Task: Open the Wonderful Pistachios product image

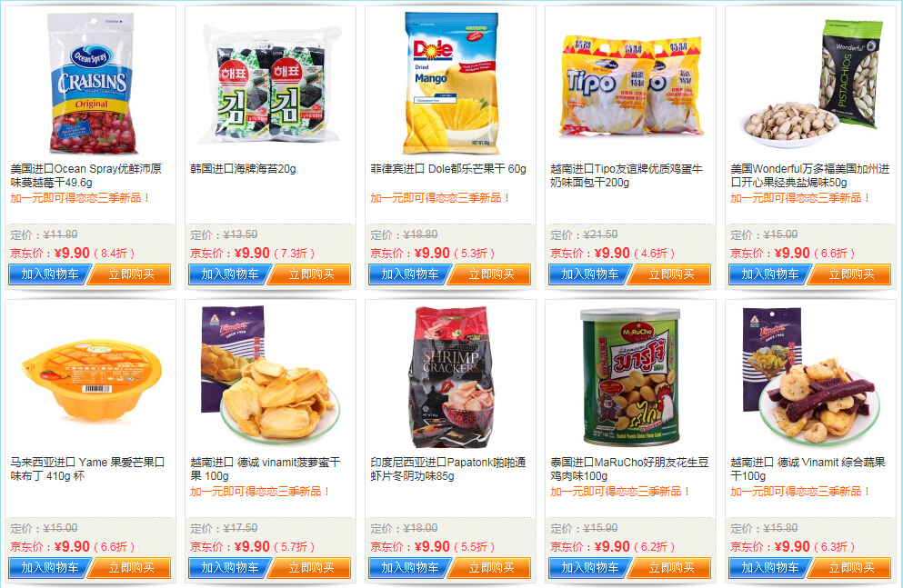Action: pyautogui.click(x=811, y=81)
